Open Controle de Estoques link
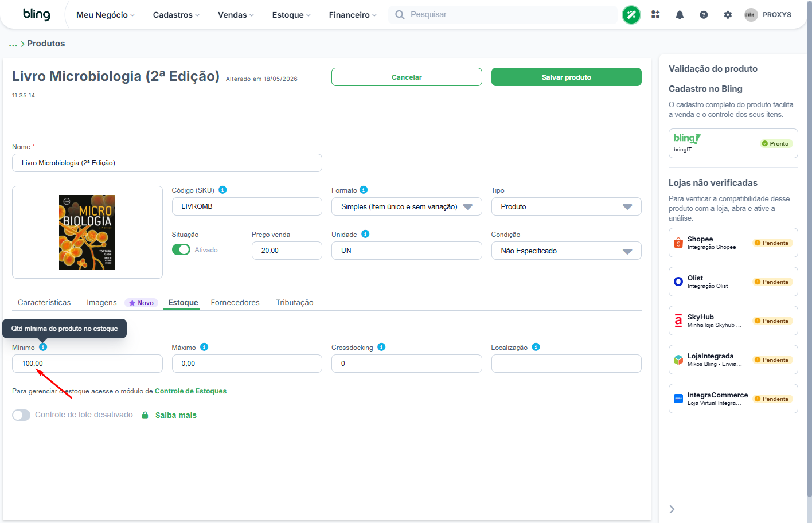The image size is (812, 523). coord(190,391)
